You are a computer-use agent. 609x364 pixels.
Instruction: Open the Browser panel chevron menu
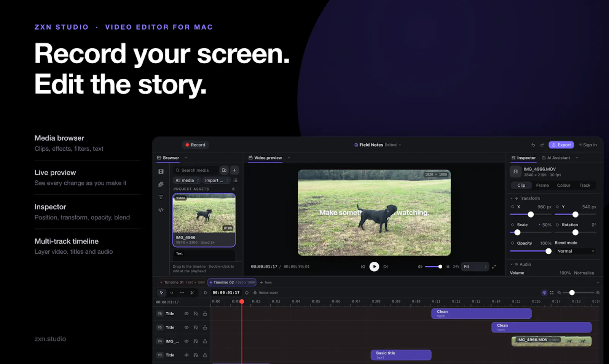pyautogui.click(x=186, y=158)
